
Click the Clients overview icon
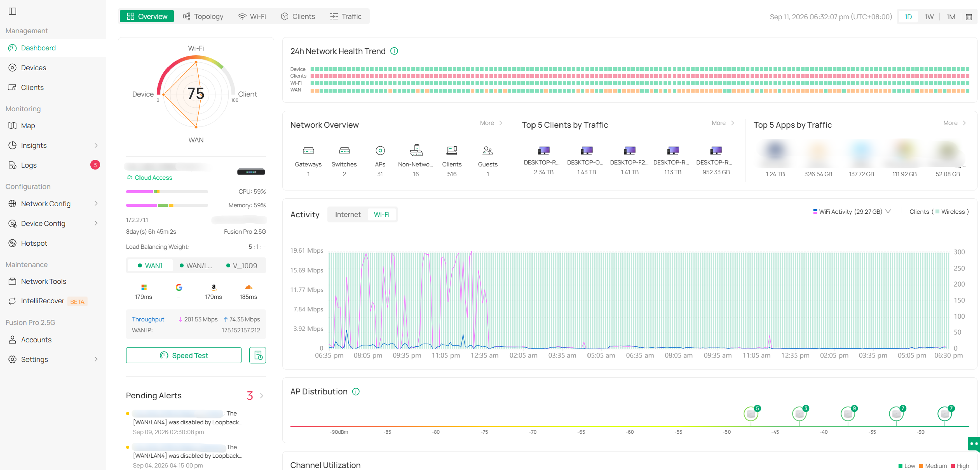point(452,151)
